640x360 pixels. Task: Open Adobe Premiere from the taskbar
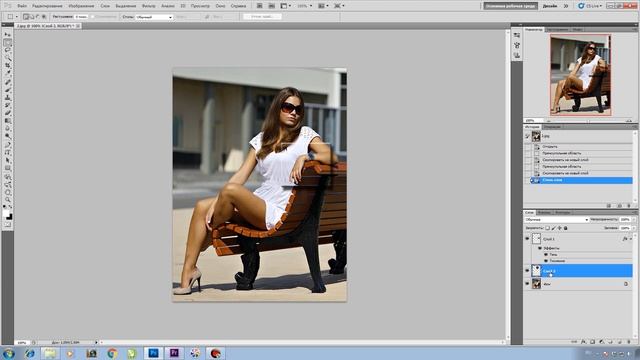tap(174, 353)
